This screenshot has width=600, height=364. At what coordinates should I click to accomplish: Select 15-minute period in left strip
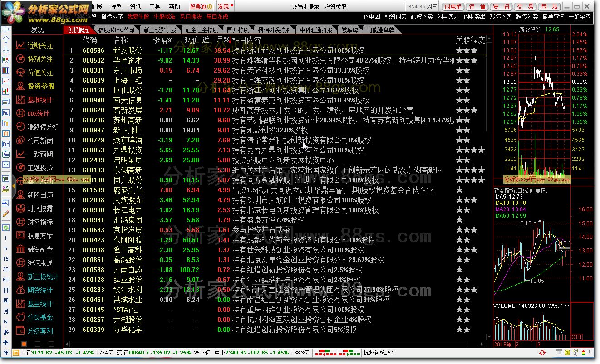pyautogui.click(x=6, y=259)
